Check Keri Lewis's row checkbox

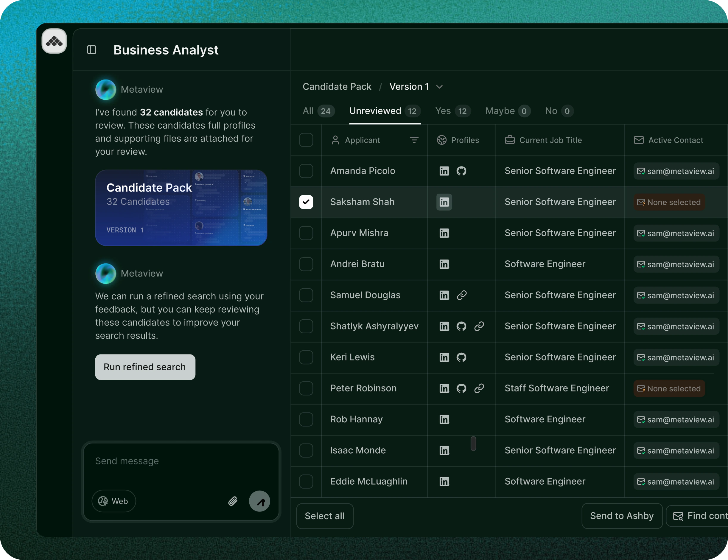(x=306, y=357)
